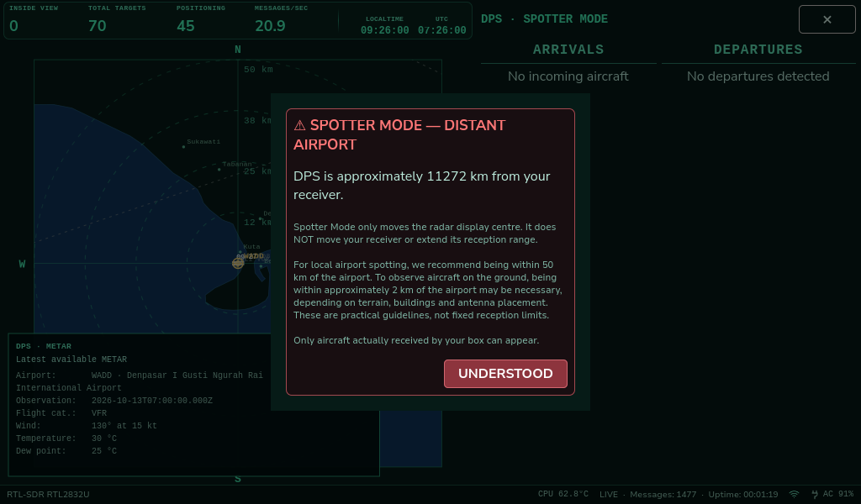Click the 'No incoming aircraft' message
This screenshot has height=504, width=861.
coord(568,76)
